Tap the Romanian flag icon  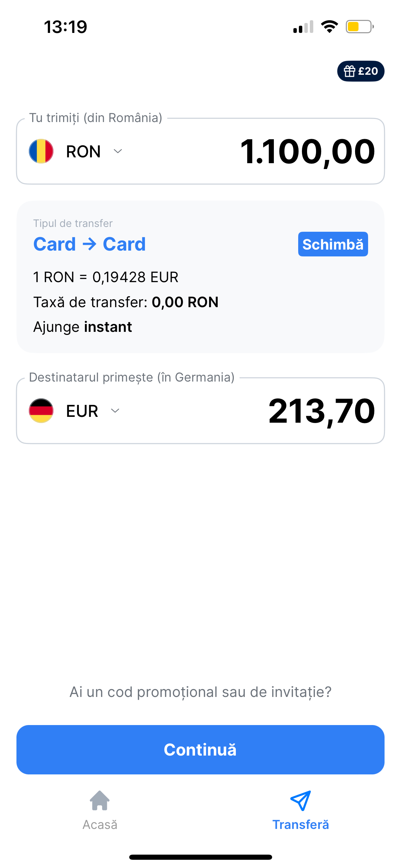(x=41, y=151)
